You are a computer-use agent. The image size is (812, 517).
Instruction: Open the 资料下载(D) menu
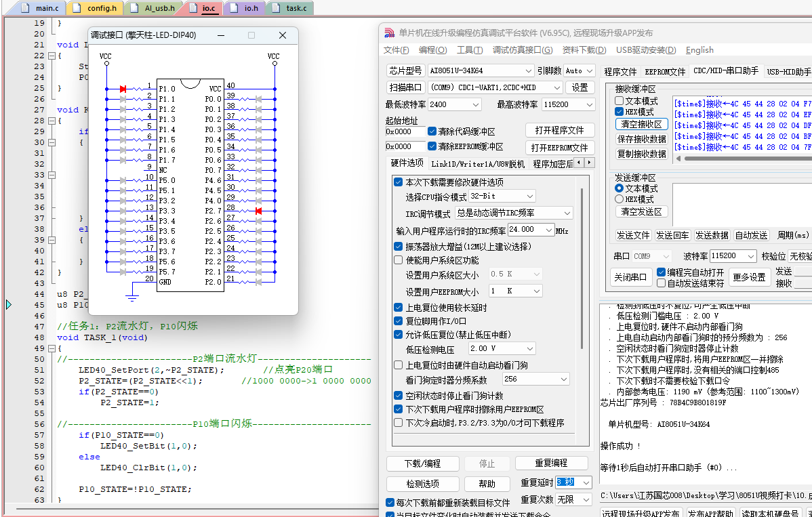click(x=584, y=50)
